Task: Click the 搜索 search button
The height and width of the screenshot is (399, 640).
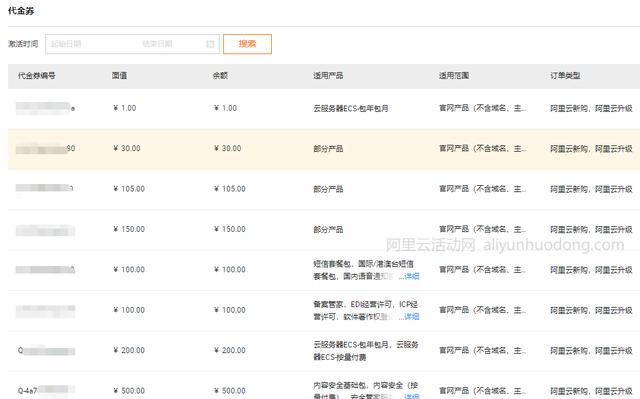Action: click(247, 44)
